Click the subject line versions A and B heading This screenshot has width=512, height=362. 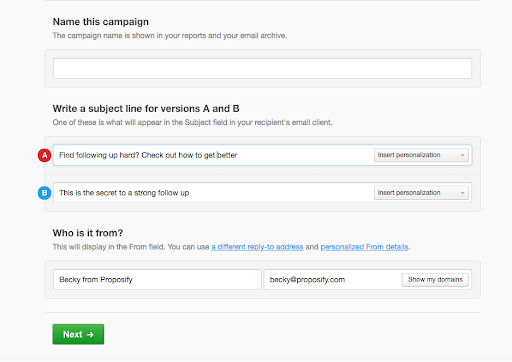tap(146, 109)
